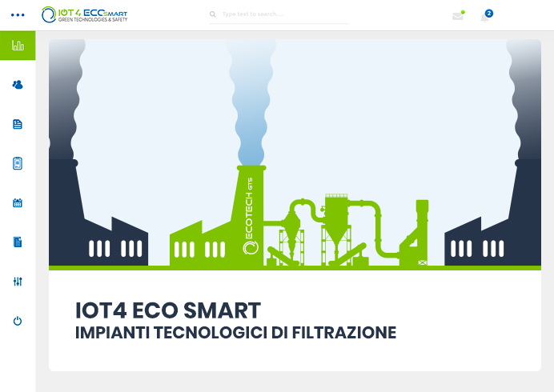Image resolution: width=554 pixels, height=392 pixels.
Task: Open the file page sidebar icon
Action: (18, 242)
